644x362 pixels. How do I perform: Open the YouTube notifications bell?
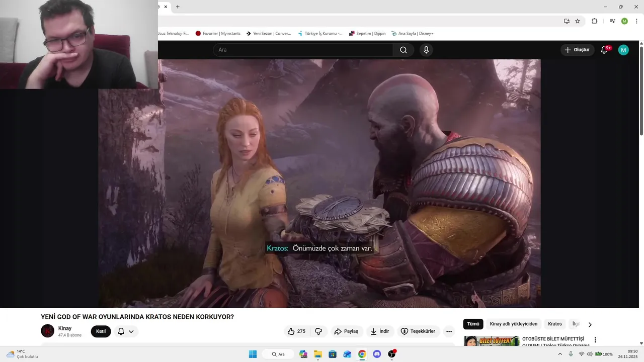point(605,50)
